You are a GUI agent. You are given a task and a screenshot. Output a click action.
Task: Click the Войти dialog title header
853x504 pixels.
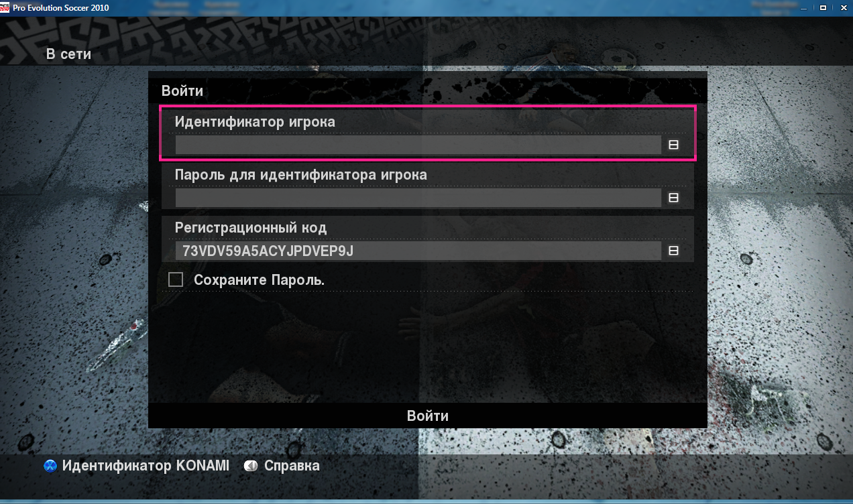pos(182,90)
